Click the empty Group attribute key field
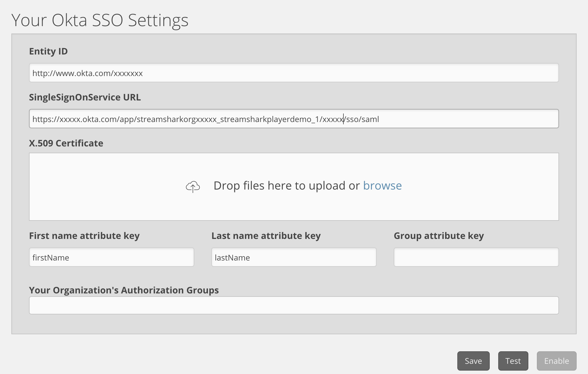Viewport: 588px width, 374px height. tap(476, 257)
